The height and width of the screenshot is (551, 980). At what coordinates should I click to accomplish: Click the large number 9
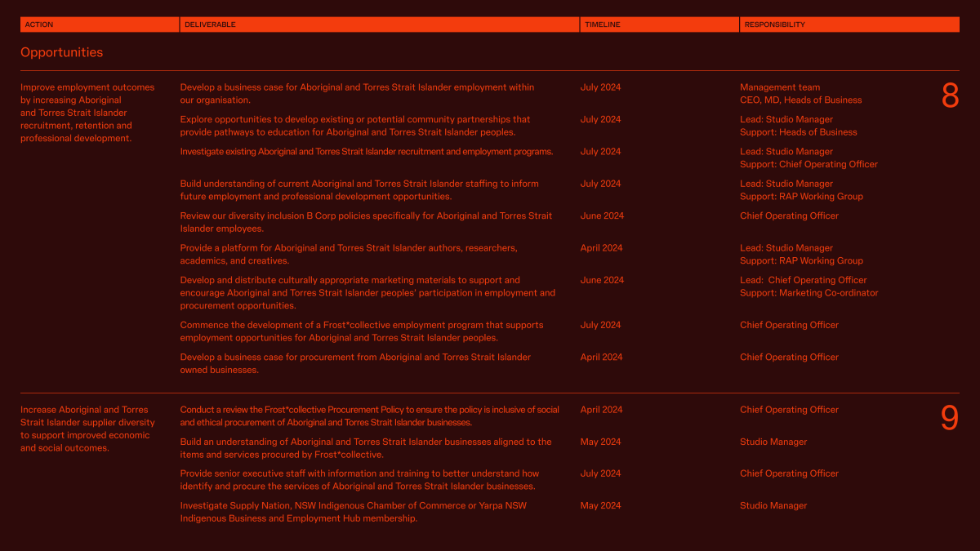(x=950, y=419)
